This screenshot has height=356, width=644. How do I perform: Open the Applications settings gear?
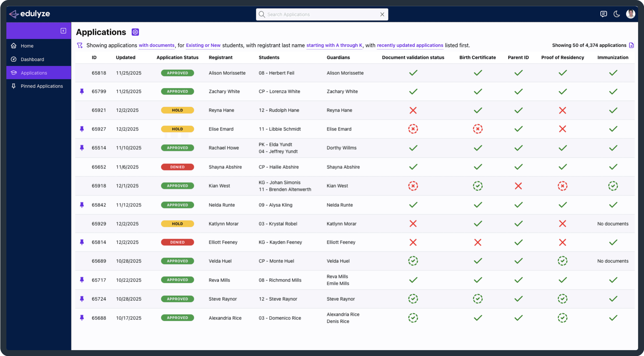click(x=135, y=32)
